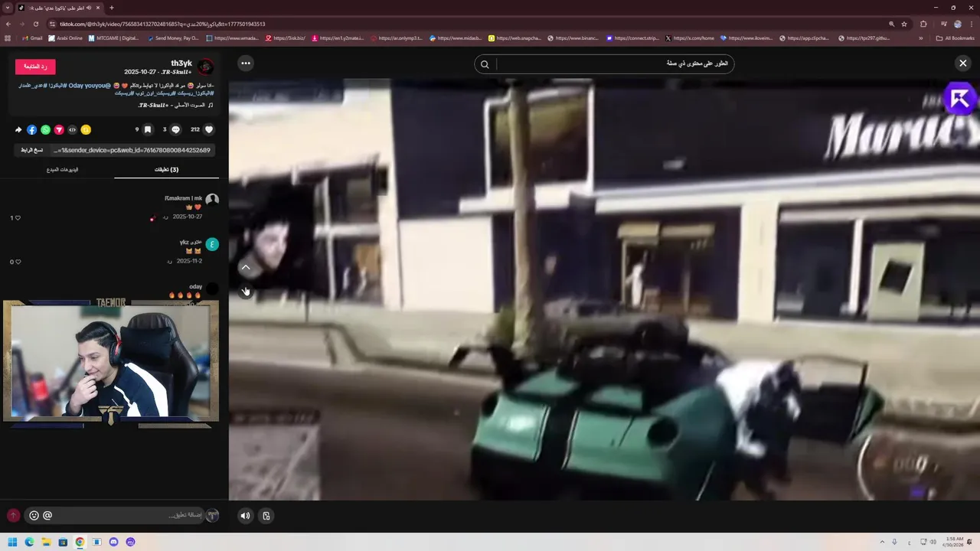Share via the red paper-plane icon

[59, 129]
